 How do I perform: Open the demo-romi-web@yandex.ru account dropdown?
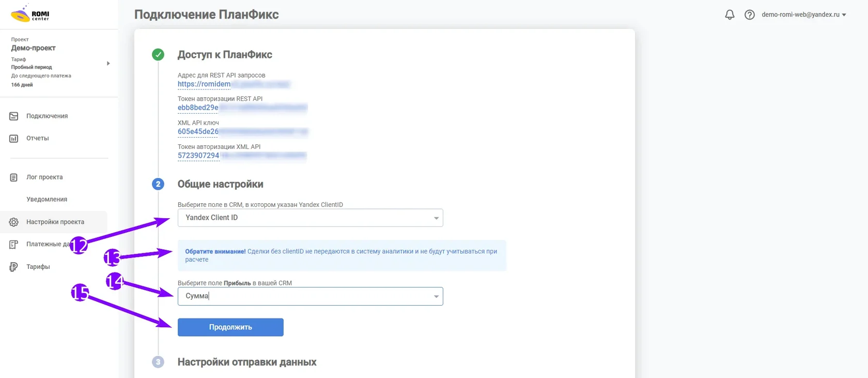tap(803, 14)
